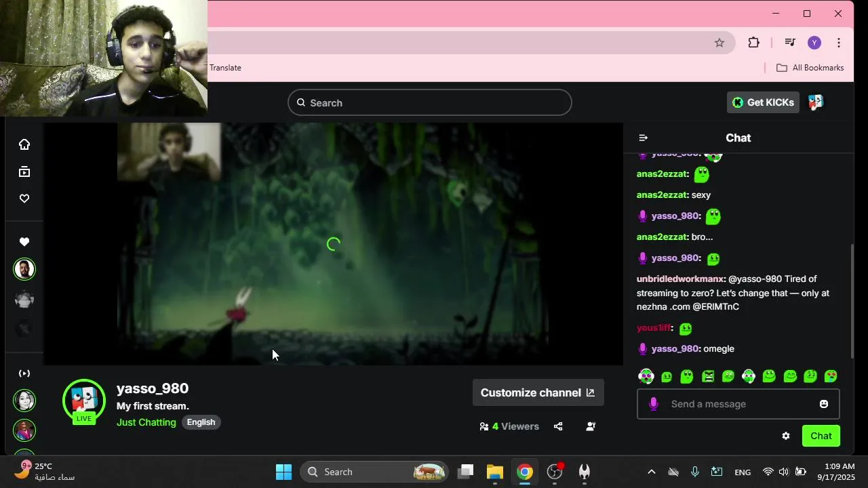Open the Chrome profile Y avatar
868x488 pixels.
click(814, 43)
